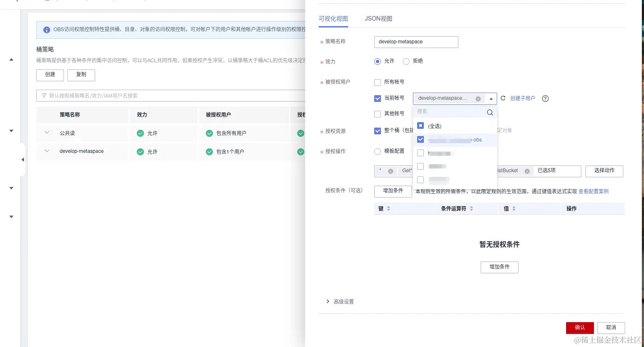This screenshot has width=644, height=347.
Task: Click the 已选5项 text
Action: 547,171
